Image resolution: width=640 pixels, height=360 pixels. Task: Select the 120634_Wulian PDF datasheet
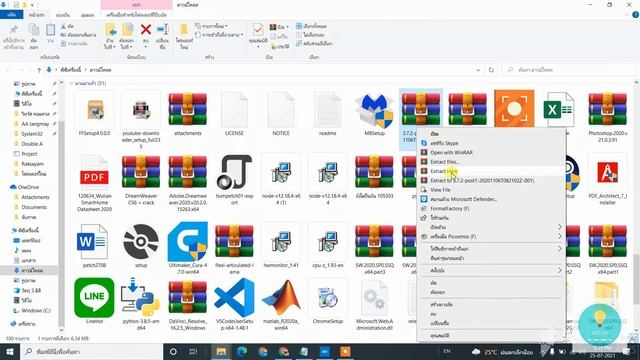pyautogui.click(x=94, y=183)
